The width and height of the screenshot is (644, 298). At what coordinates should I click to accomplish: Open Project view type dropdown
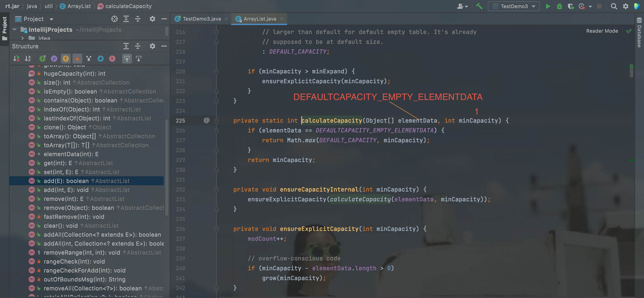(x=51, y=19)
